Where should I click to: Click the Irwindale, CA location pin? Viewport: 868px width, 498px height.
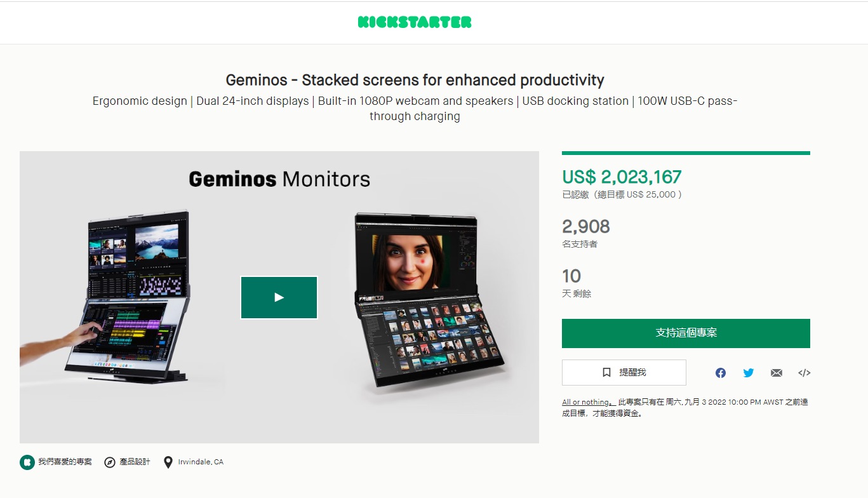(168, 462)
